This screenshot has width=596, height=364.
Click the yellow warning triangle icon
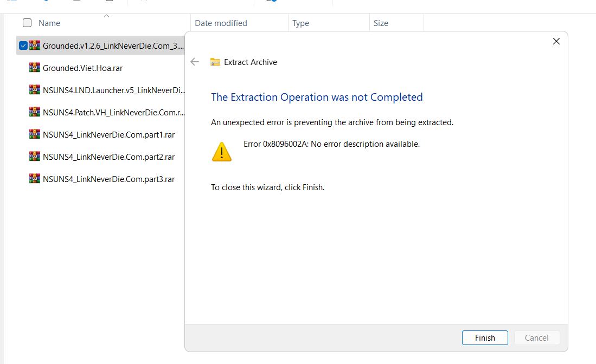[x=221, y=152]
